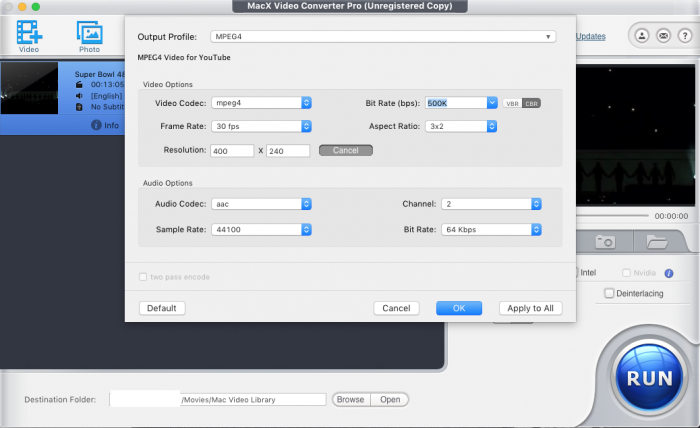Open the Audio Codec dropdown
Image resolution: width=700 pixels, height=428 pixels.
click(x=261, y=204)
